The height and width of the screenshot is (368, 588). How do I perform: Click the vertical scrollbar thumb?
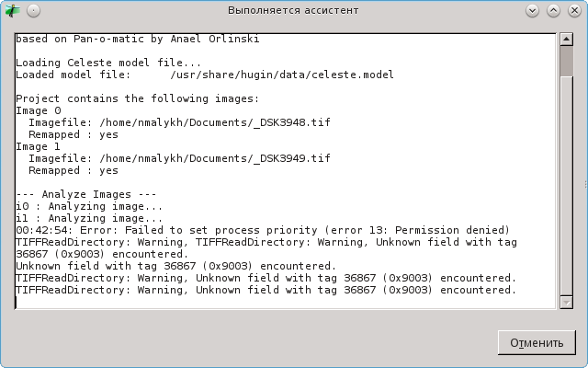pos(566,61)
